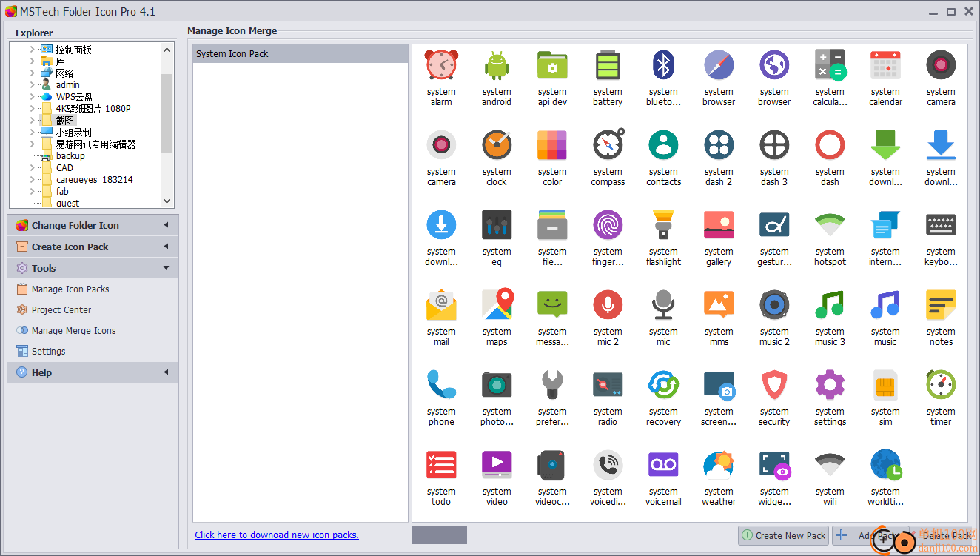
Task: Select the system notes icon
Action: (x=941, y=305)
